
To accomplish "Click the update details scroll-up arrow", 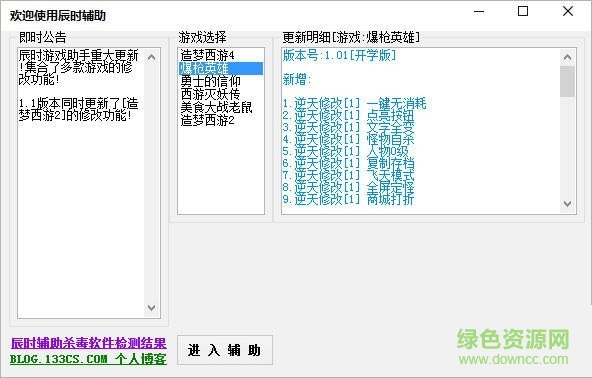I will 567,57.
